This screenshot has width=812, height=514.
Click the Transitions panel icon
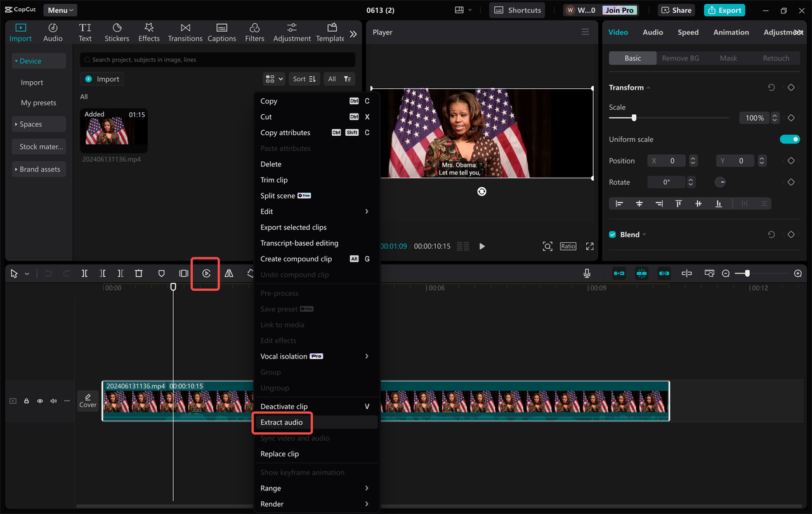[185, 32]
